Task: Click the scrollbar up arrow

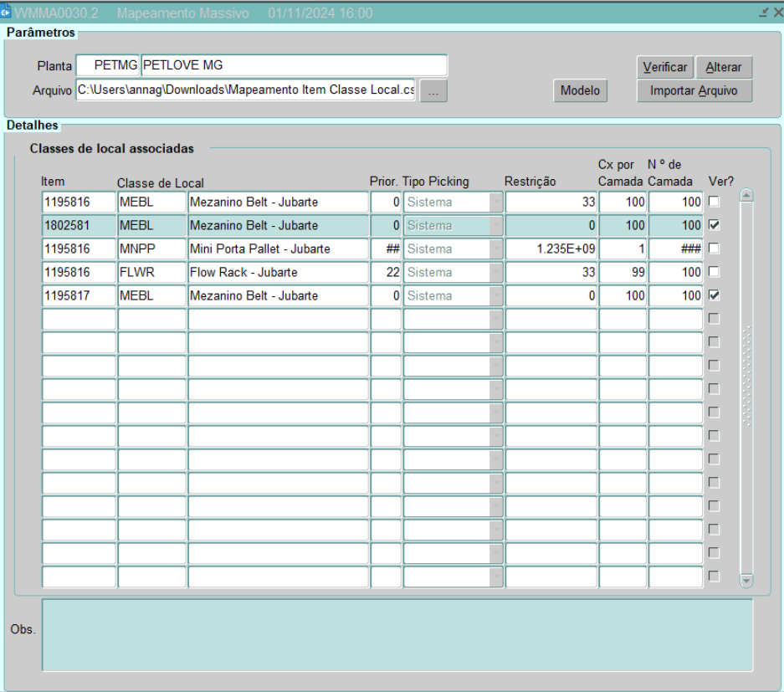Action: (x=746, y=196)
